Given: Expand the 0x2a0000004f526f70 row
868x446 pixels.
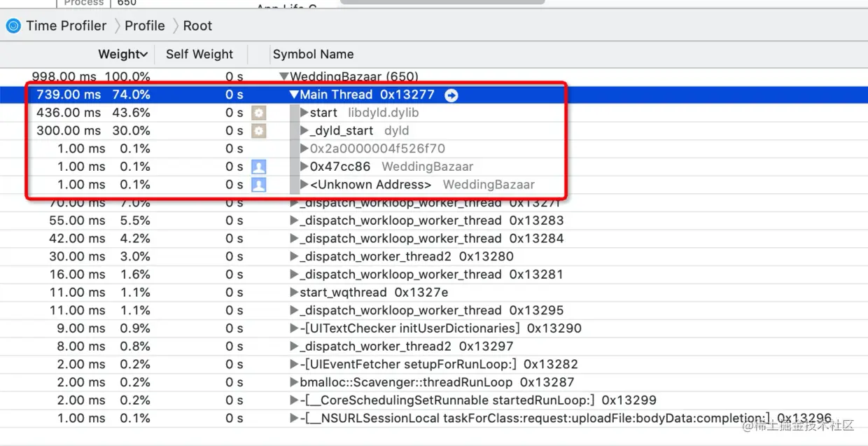Looking at the screenshot, I should coord(304,148).
